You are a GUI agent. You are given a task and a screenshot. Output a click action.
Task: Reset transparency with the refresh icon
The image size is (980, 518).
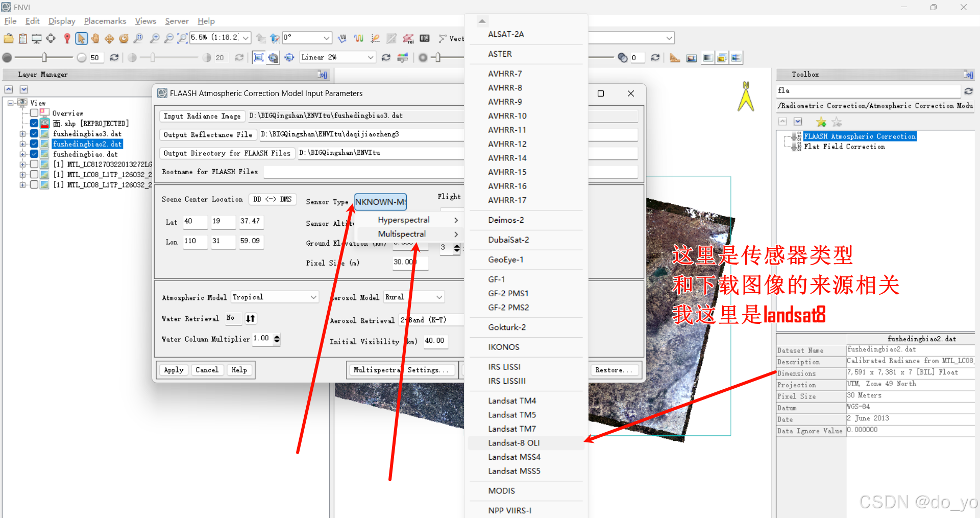click(x=655, y=57)
